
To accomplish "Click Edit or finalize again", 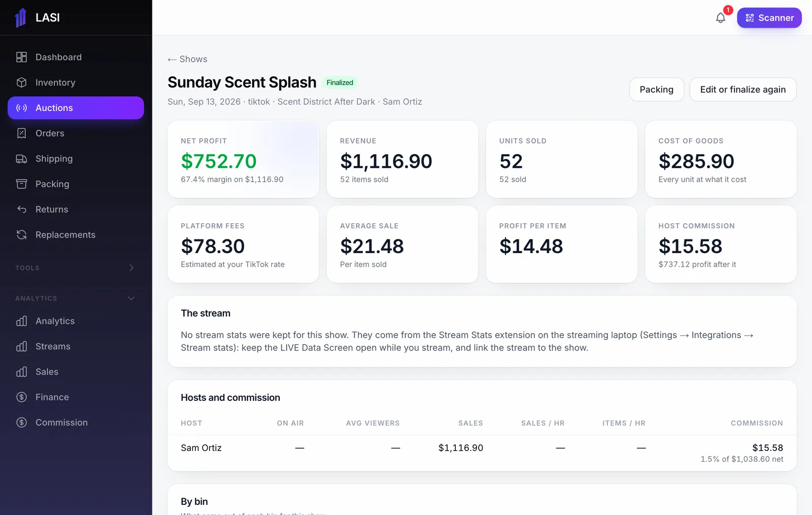I will [x=743, y=90].
